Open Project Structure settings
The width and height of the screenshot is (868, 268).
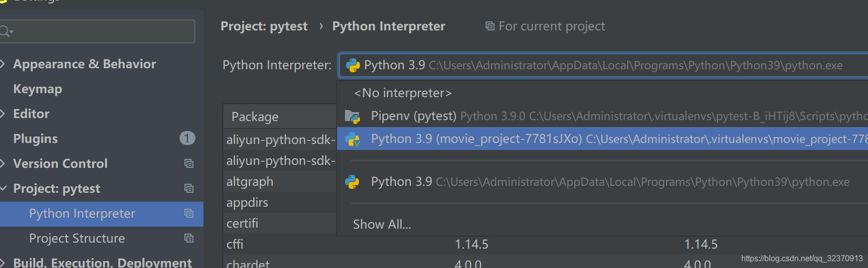click(77, 238)
